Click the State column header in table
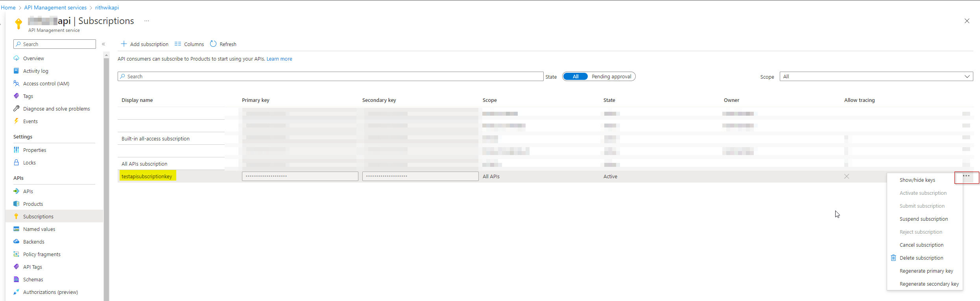Image resolution: width=980 pixels, height=301 pixels. 609,100
